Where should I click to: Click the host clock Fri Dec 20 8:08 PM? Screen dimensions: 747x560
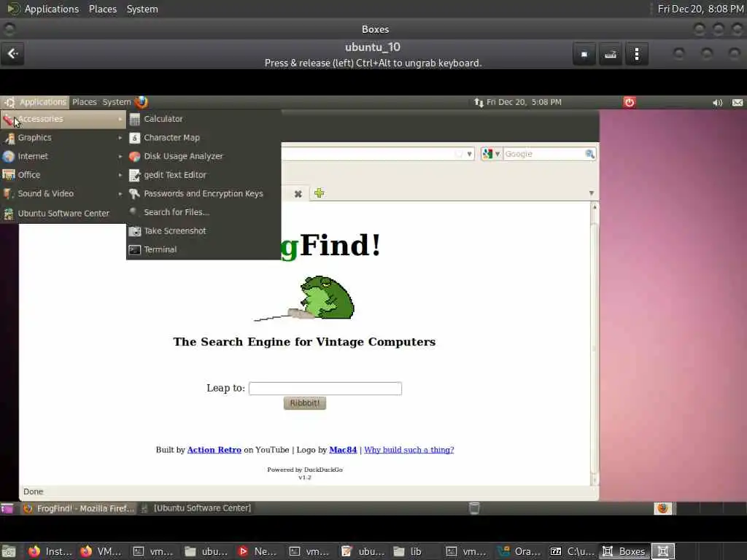700,9
